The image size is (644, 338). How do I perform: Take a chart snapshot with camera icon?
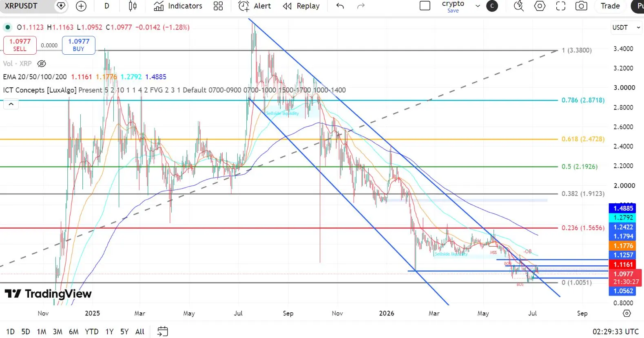(581, 6)
